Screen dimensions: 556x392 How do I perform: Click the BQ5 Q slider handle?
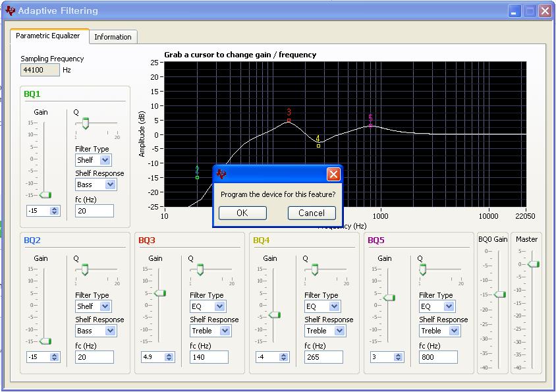pyautogui.click(x=422, y=269)
